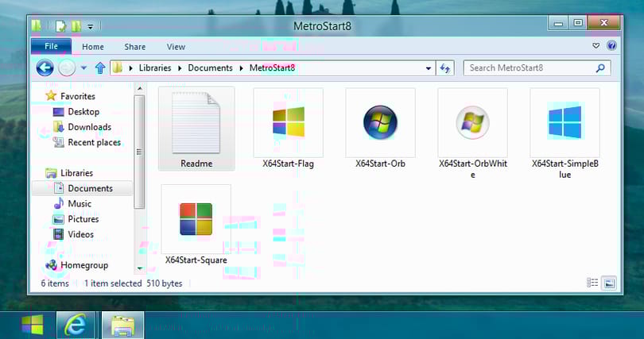Launch Internet Explorer from the taskbar
644x339 pixels.
(x=76, y=326)
